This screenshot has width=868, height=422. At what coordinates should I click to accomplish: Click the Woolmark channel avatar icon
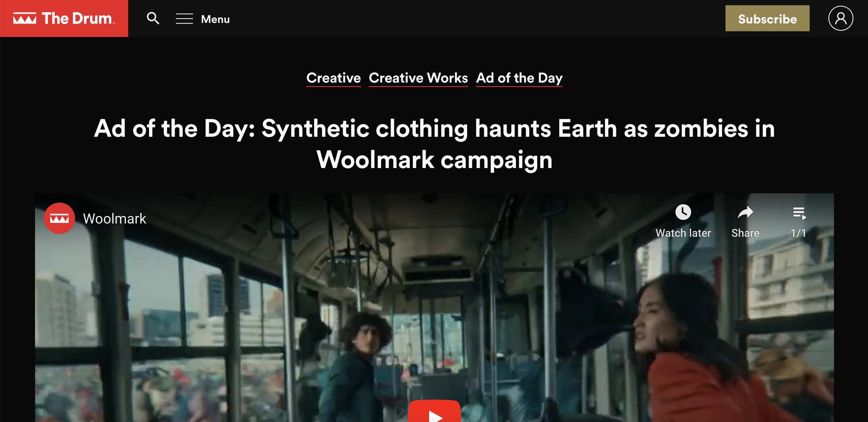(59, 218)
